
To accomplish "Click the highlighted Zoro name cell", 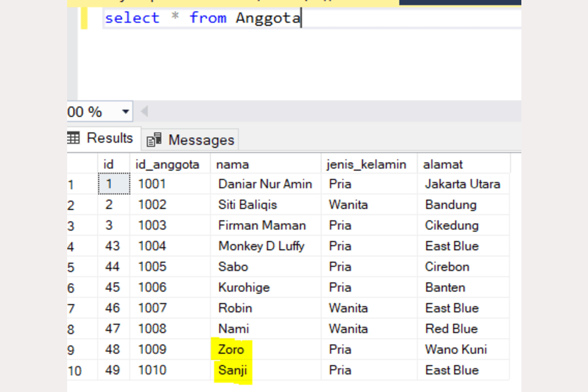I will click(231, 350).
